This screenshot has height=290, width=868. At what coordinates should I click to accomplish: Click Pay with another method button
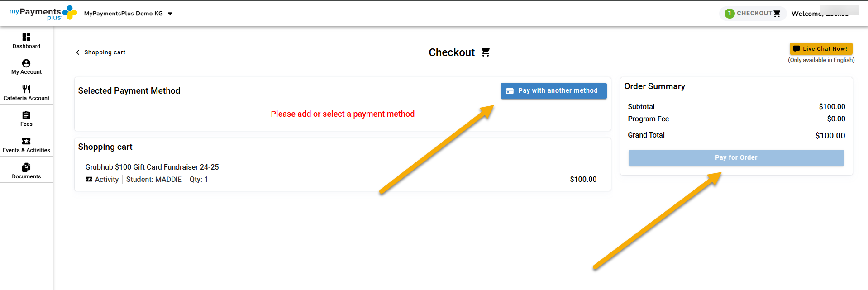[x=553, y=91]
